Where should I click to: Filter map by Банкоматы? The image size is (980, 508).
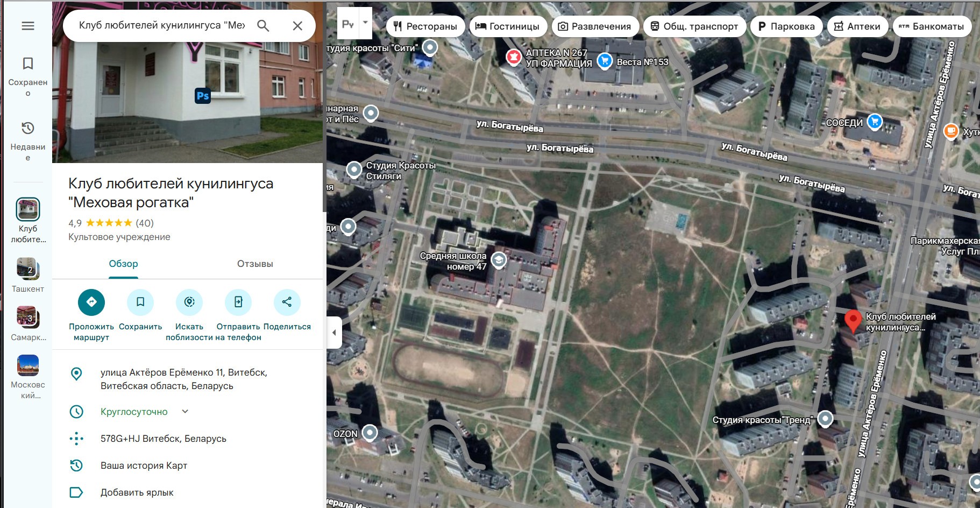click(932, 26)
